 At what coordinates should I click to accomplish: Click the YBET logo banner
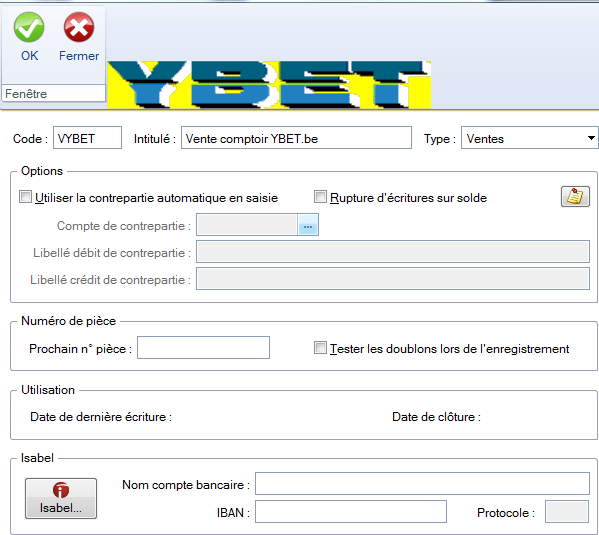269,85
